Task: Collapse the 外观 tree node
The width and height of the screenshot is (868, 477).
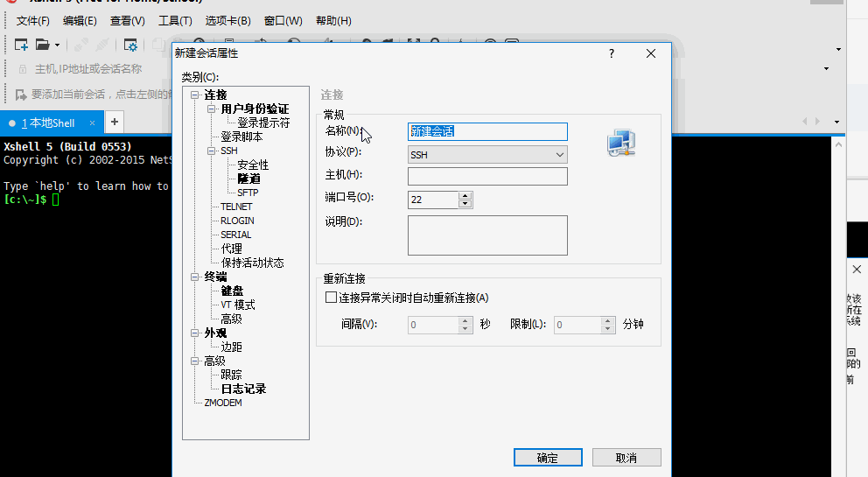Action: pos(195,333)
